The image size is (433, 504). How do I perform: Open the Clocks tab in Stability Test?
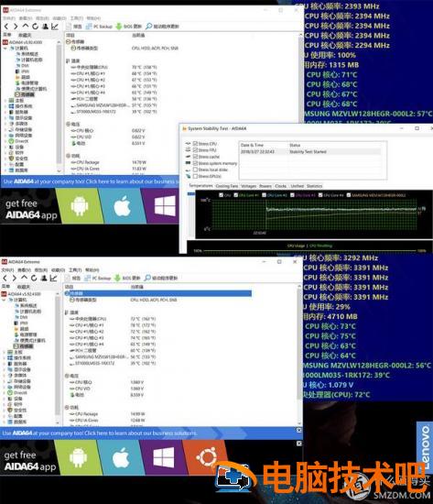[x=280, y=186]
